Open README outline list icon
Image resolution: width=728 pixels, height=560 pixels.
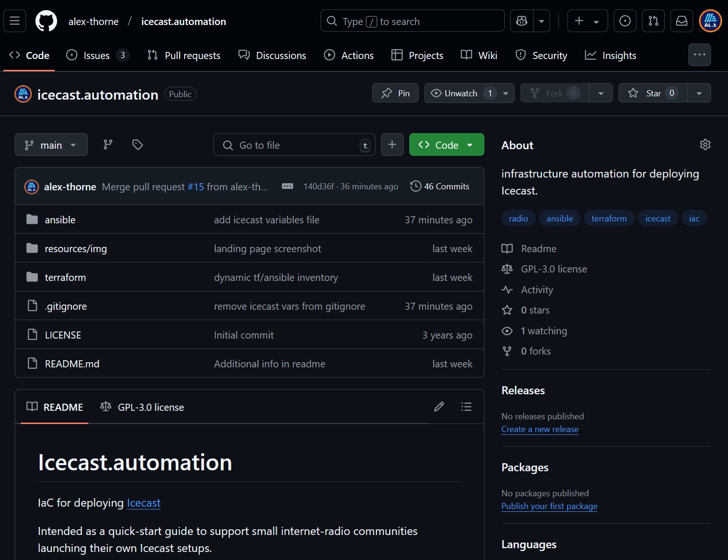[x=466, y=407]
